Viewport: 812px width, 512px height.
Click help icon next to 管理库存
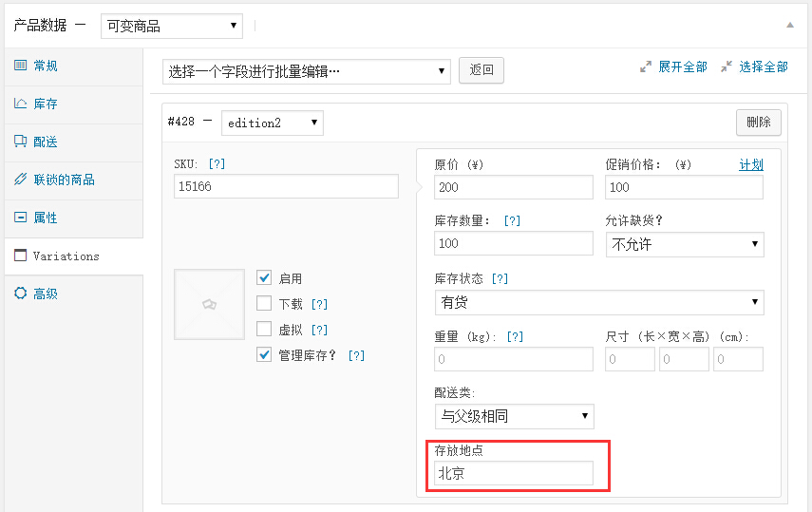[356, 356]
